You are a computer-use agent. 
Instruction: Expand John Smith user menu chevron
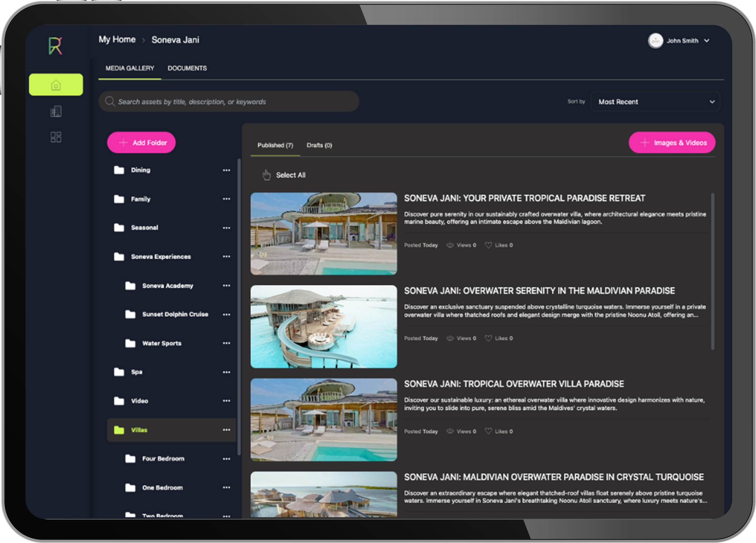[x=706, y=40]
